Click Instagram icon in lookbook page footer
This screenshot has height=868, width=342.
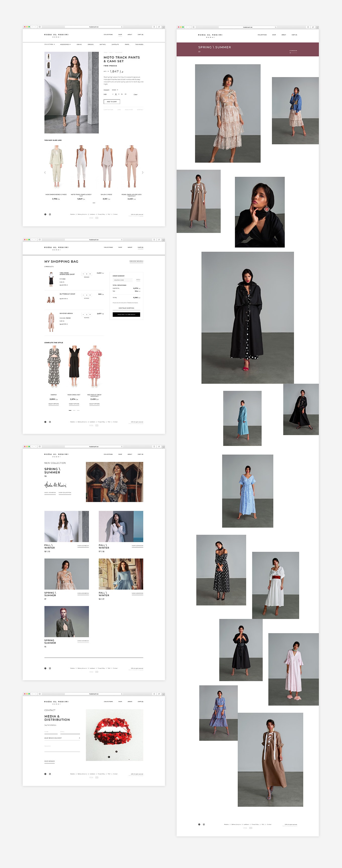point(204,824)
